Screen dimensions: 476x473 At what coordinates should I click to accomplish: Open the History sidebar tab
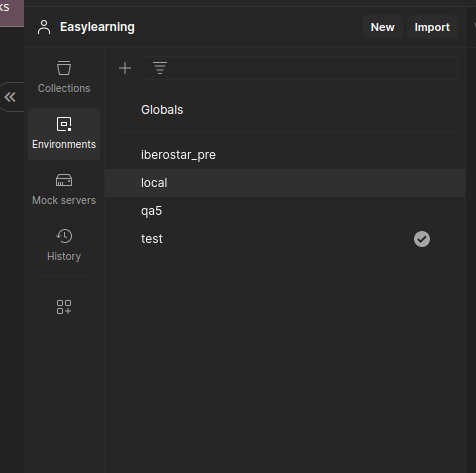pos(64,245)
